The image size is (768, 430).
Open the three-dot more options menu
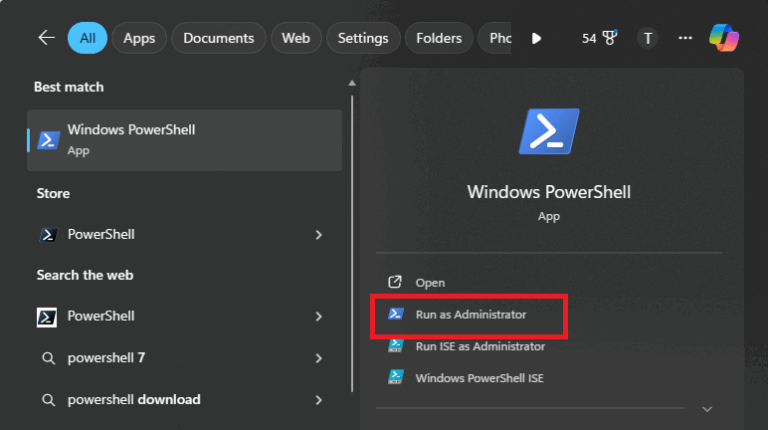pyautogui.click(x=685, y=38)
